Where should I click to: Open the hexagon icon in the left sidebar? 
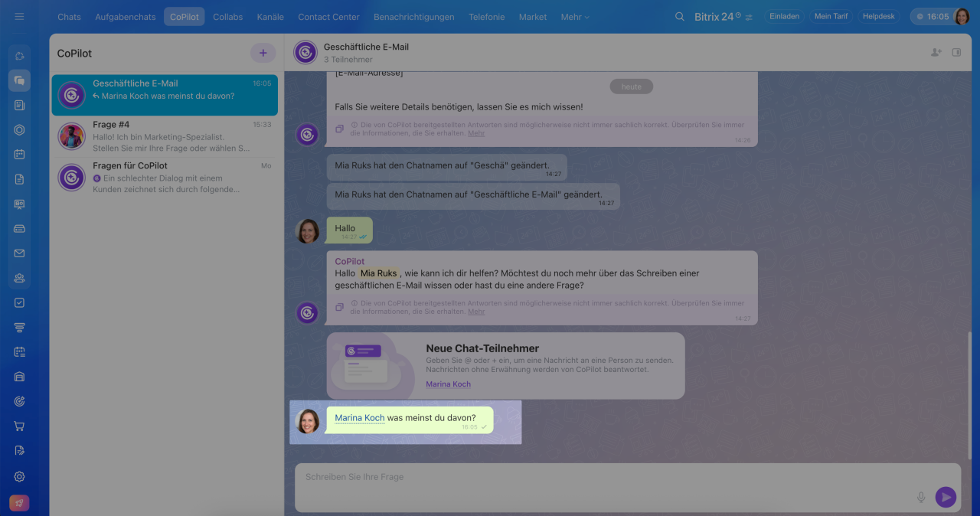19,129
